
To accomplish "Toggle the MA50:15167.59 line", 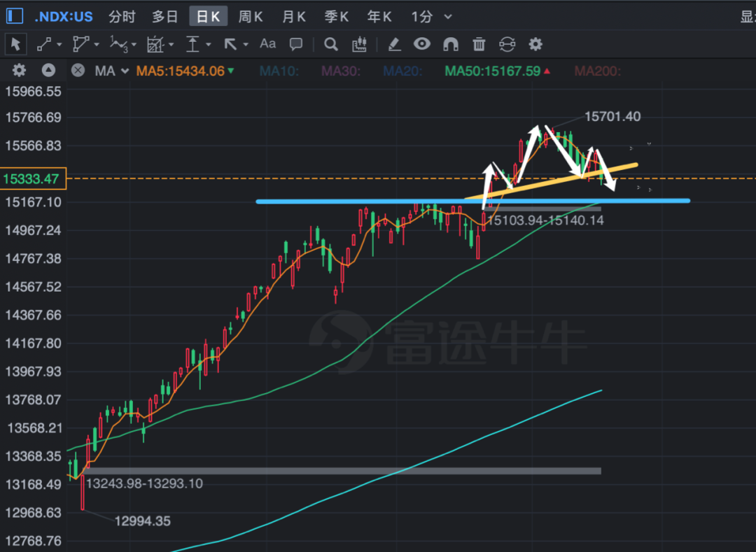I will point(498,71).
